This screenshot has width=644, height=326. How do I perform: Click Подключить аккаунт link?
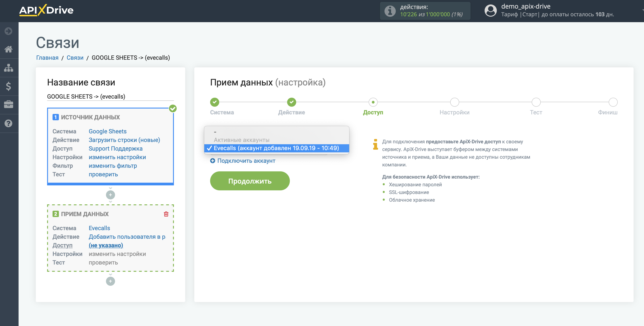tap(246, 161)
